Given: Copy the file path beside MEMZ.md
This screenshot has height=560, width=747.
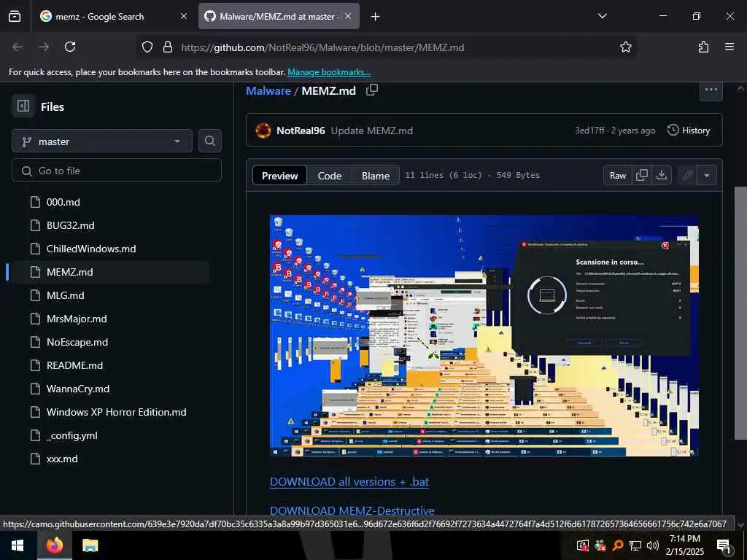Looking at the screenshot, I should (372, 90).
